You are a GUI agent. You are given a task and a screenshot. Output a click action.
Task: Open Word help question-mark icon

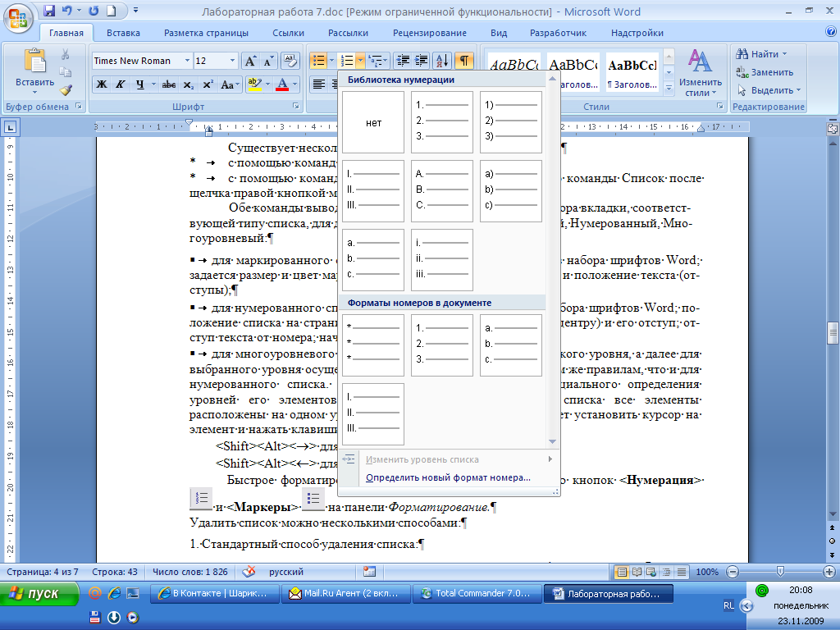(831, 32)
